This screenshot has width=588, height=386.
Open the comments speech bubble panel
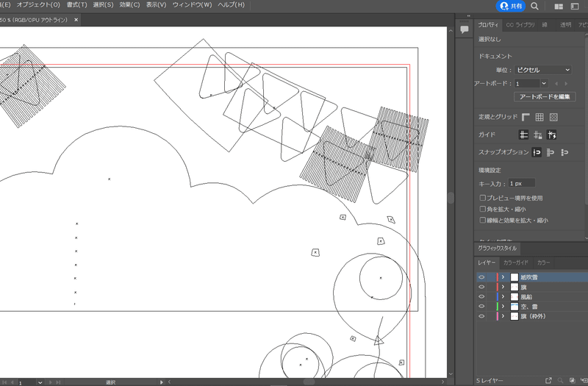465,29
